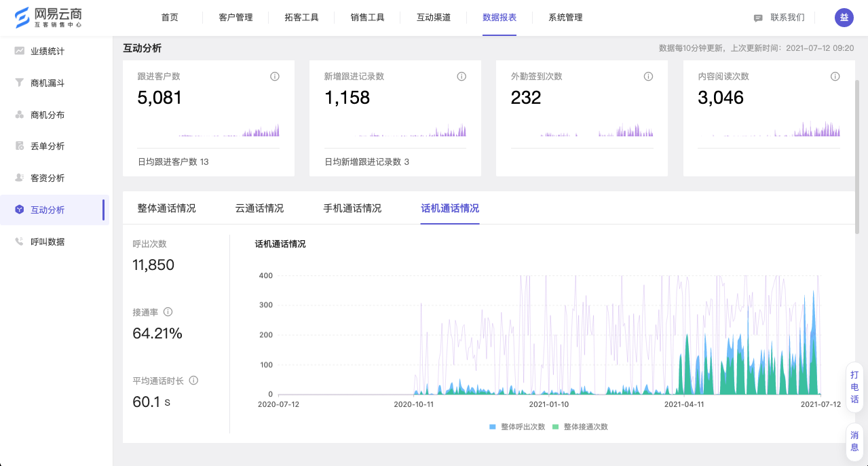This screenshot has width=868, height=466.
Task: Open the user avatar 益 menu
Action: [844, 18]
